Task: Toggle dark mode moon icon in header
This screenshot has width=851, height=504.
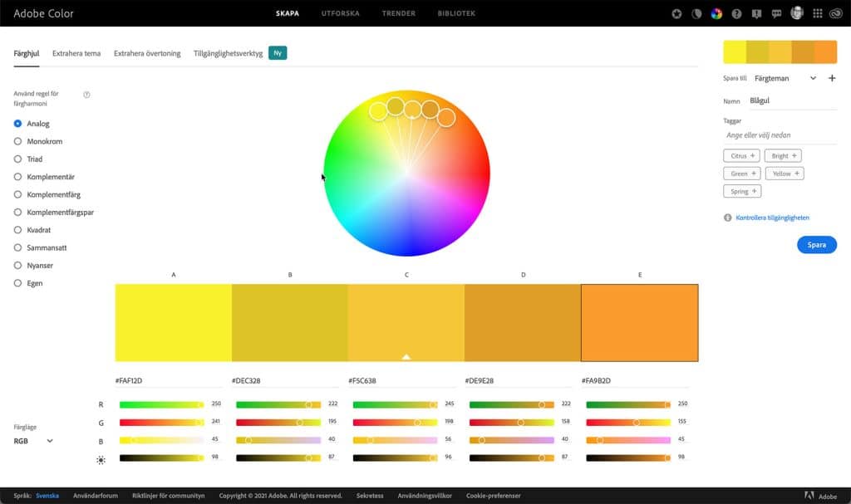Action: coord(697,13)
